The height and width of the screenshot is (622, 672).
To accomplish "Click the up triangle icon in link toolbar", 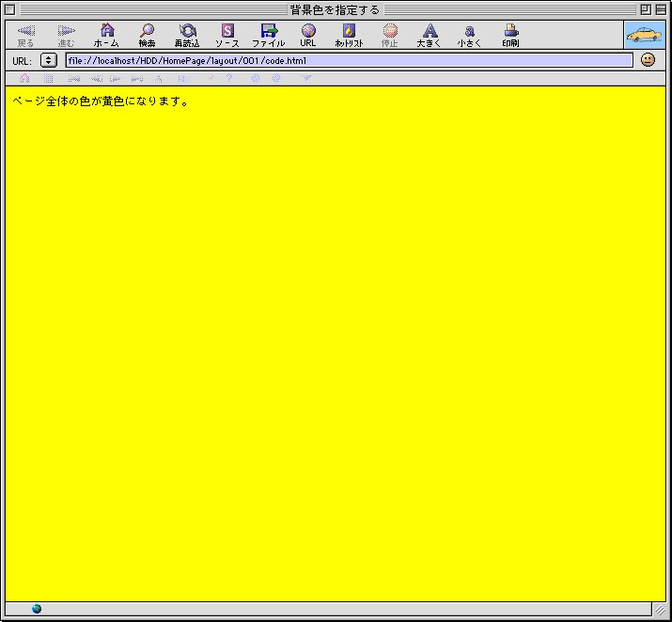I will click(158, 78).
